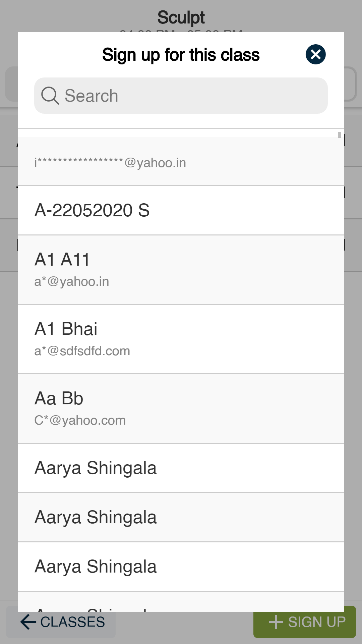Image resolution: width=362 pixels, height=644 pixels.
Task: Choose member A-22052020 S
Action: (92, 210)
